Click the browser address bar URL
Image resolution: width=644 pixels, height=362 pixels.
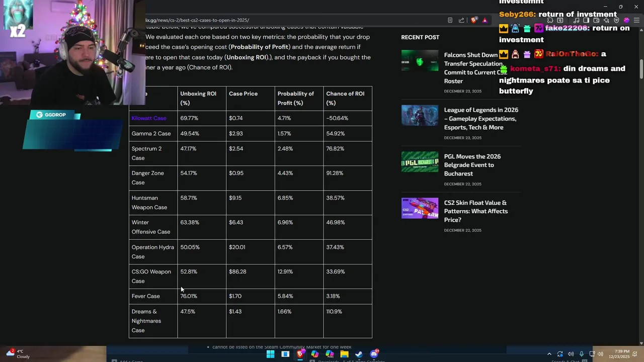point(197,20)
